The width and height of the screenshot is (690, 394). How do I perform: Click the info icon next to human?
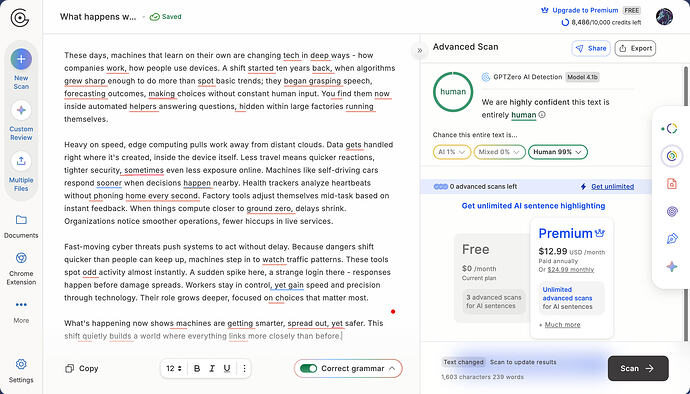click(x=542, y=115)
